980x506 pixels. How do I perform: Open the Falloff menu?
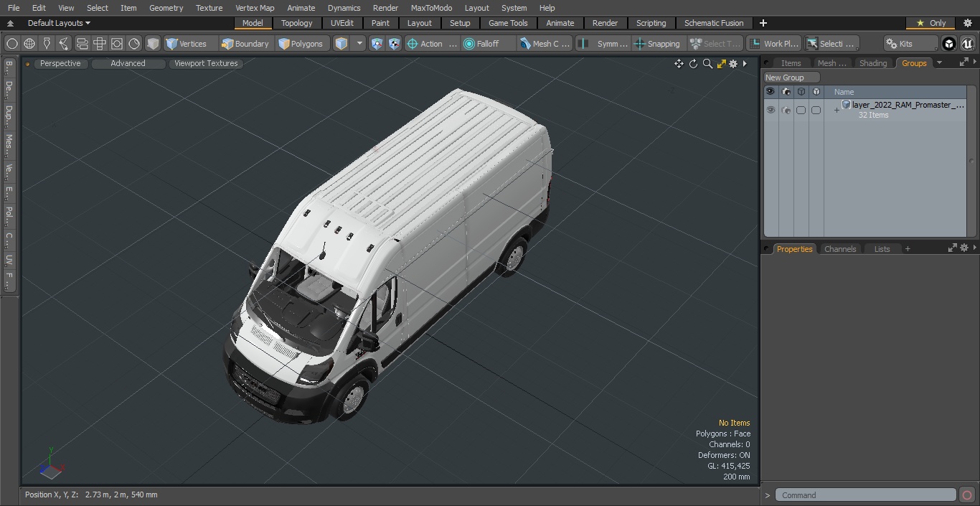pos(489,44)
